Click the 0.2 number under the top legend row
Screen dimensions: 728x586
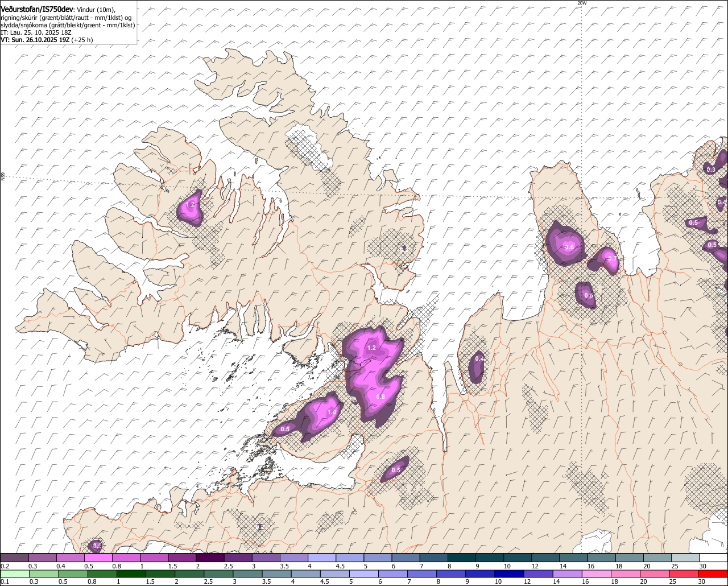5,566
